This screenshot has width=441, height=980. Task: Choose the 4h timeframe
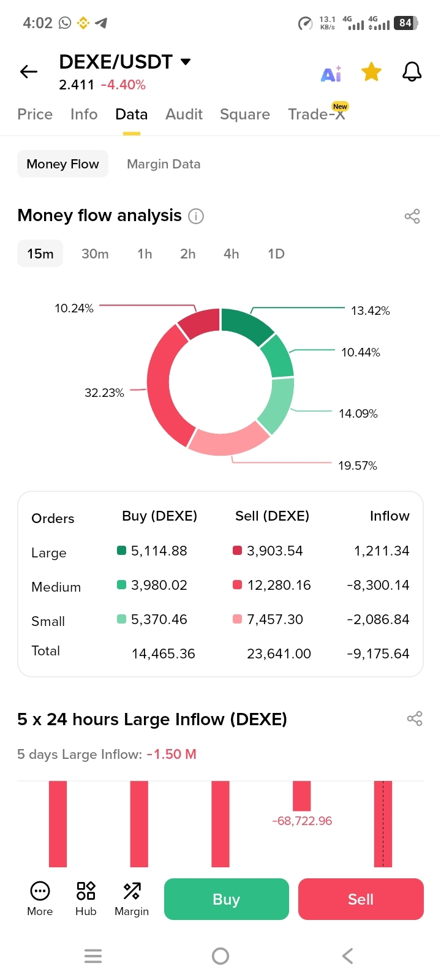click(x=232, y=254)
